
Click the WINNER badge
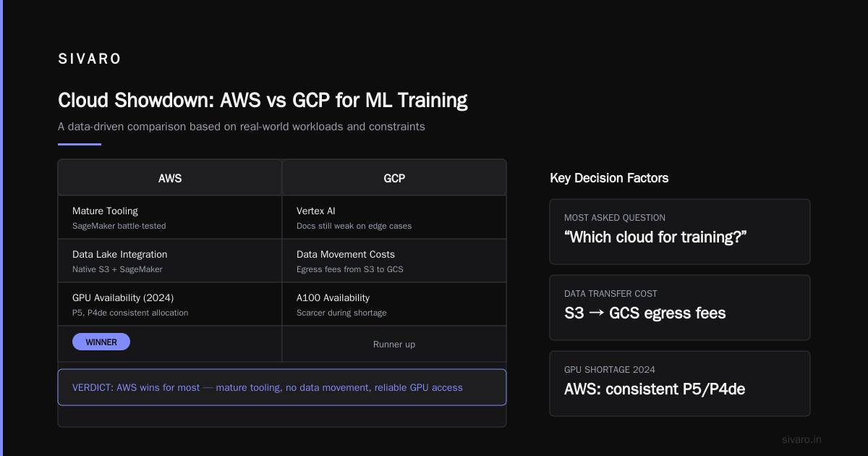coord(101,342)
